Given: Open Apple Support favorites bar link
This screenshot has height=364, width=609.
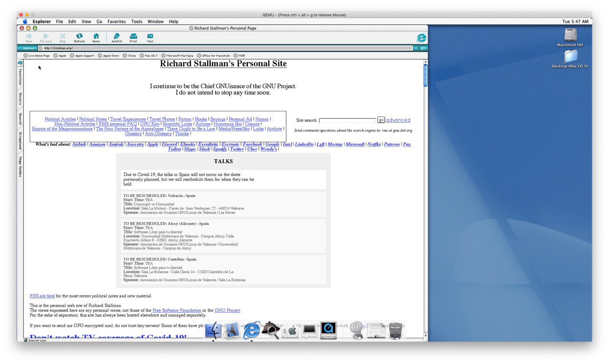Looking at the screenshot, I should click(82, 56).
